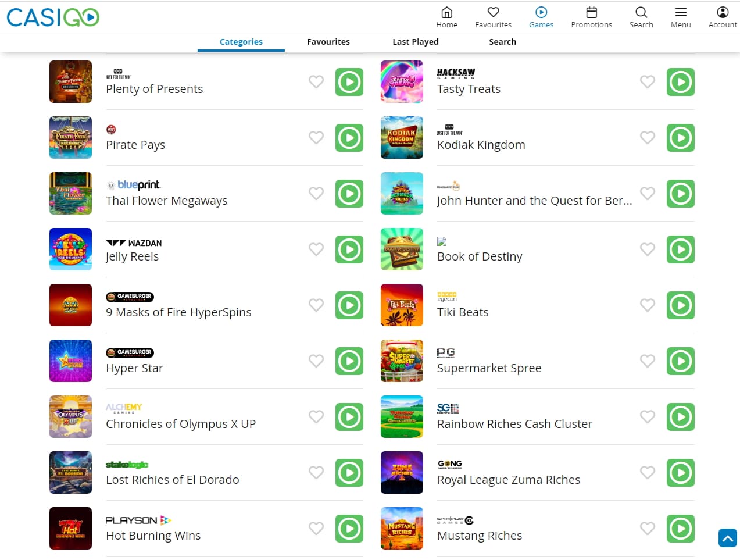Play Supermarket Spree

[x=681, y=361]
